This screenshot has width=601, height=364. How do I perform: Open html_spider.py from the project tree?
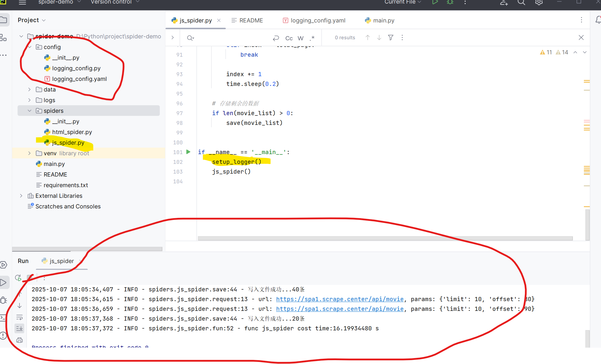coord(72,132)
